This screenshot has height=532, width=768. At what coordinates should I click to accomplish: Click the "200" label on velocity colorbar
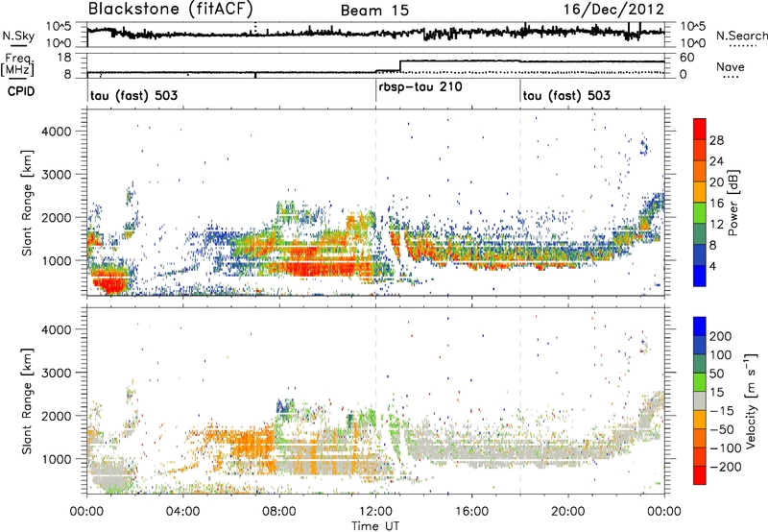point(721,336)
